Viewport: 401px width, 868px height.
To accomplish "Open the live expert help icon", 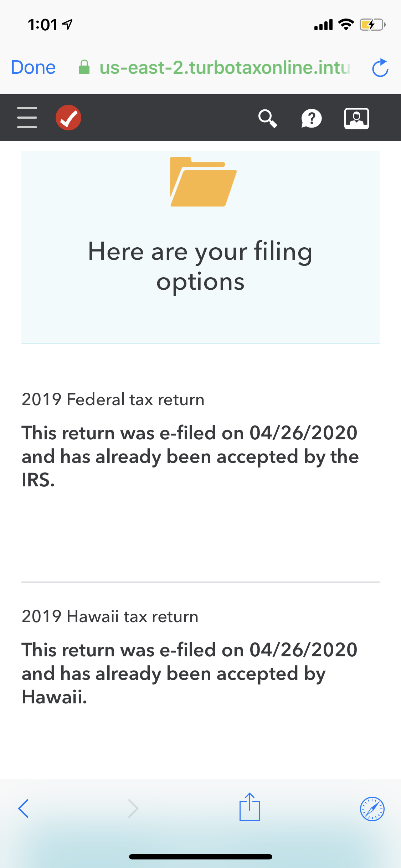I will (x=356, y=118).
